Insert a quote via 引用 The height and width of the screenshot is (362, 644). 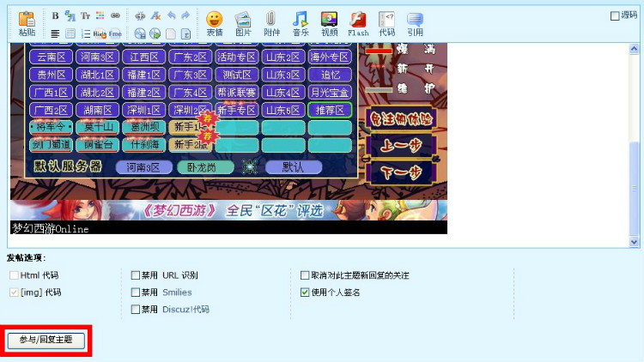pyautogui.click(x=416, y=24)
